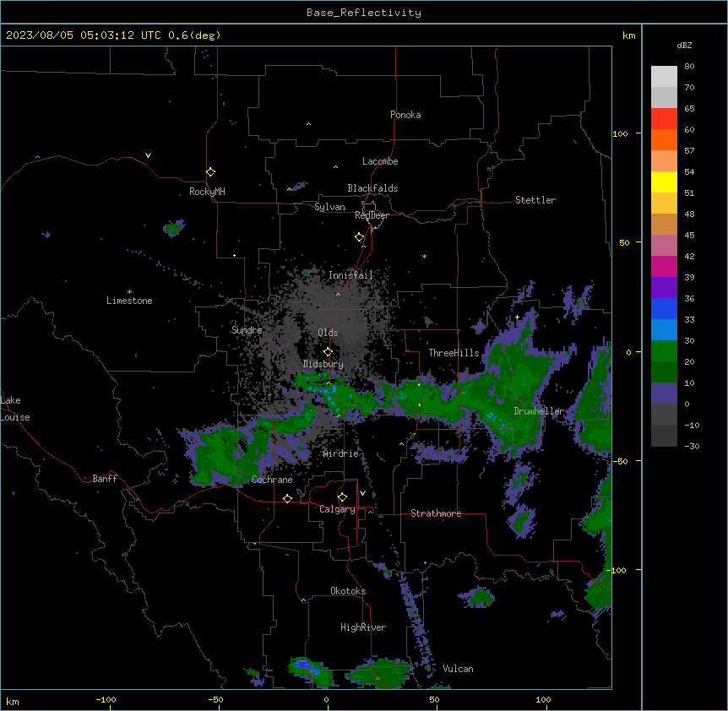Select the dark orange 57–60 dBZ legend swatch
The height and width of the screenshot is (711, 728).
tap(664, 139)
